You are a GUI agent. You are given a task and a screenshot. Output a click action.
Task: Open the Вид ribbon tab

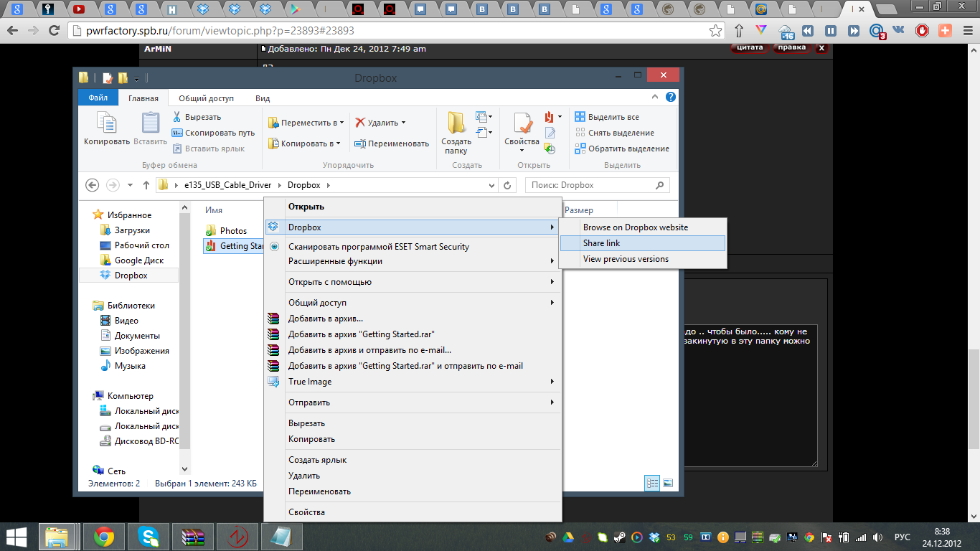[263, 98]
